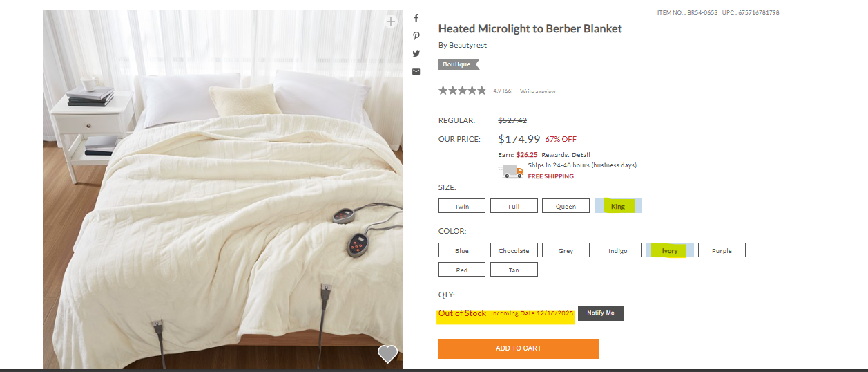868x372 pixels.
Task: Choose the King size option
Action: (x=618, y=206)
